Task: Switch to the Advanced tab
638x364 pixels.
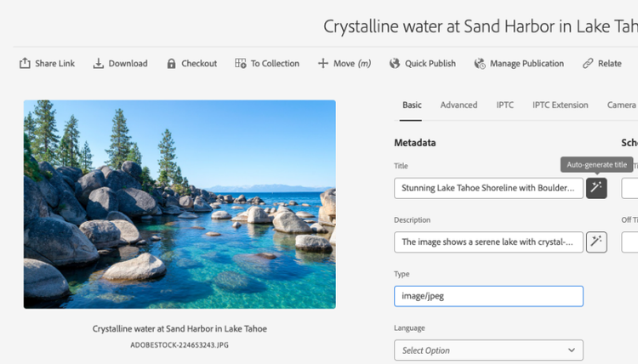Action: click(459, 105)
